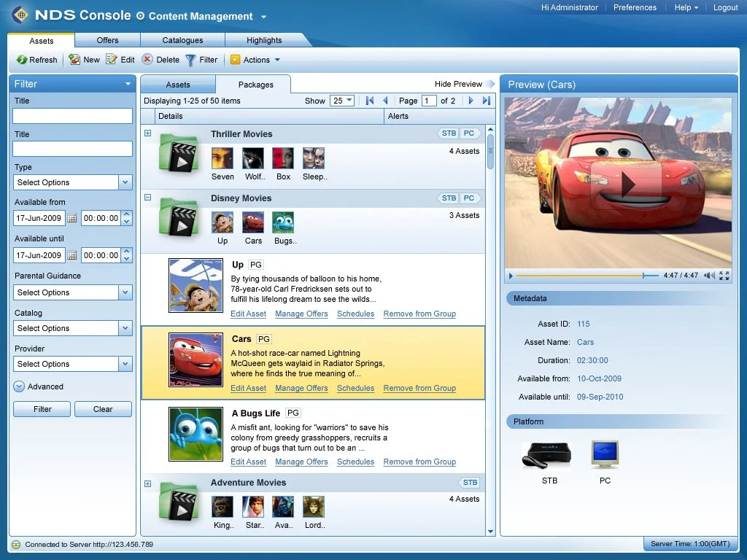Expand the Adventure Movies package
747x560 pixels.
click(x=147, y=484)
